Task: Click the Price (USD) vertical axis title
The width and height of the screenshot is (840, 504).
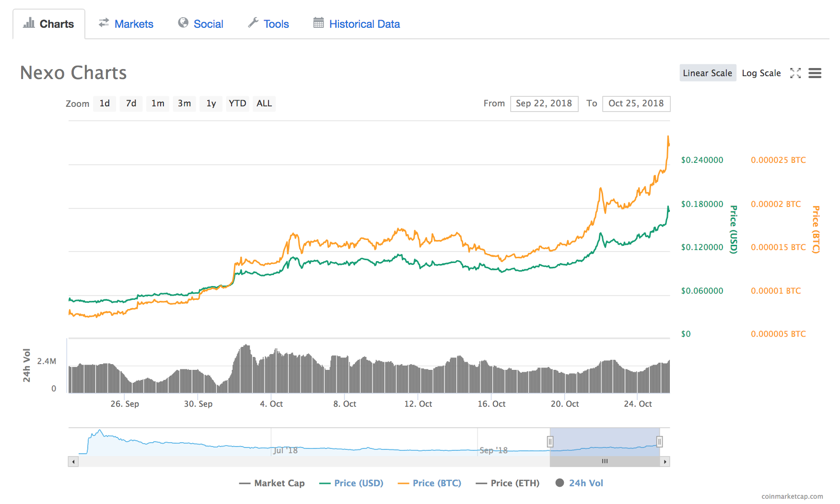Action: [x=734, y=229]
